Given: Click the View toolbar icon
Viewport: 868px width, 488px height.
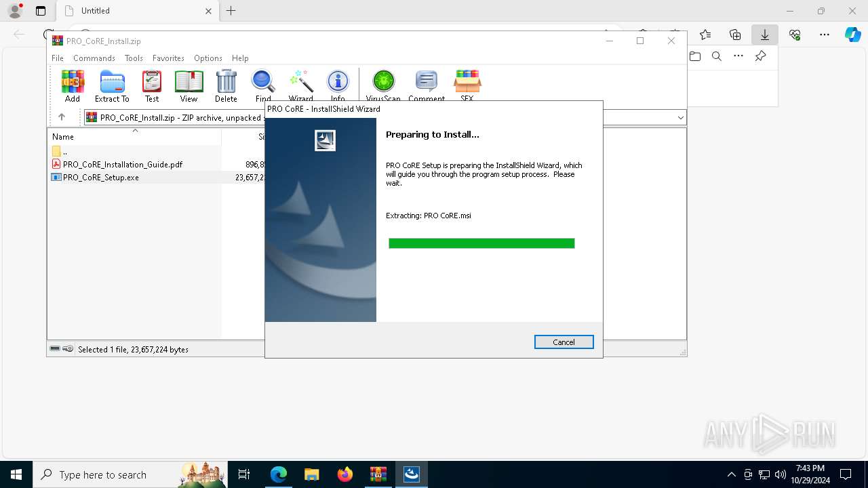Looking at the screenshot, I should [189, 86].
